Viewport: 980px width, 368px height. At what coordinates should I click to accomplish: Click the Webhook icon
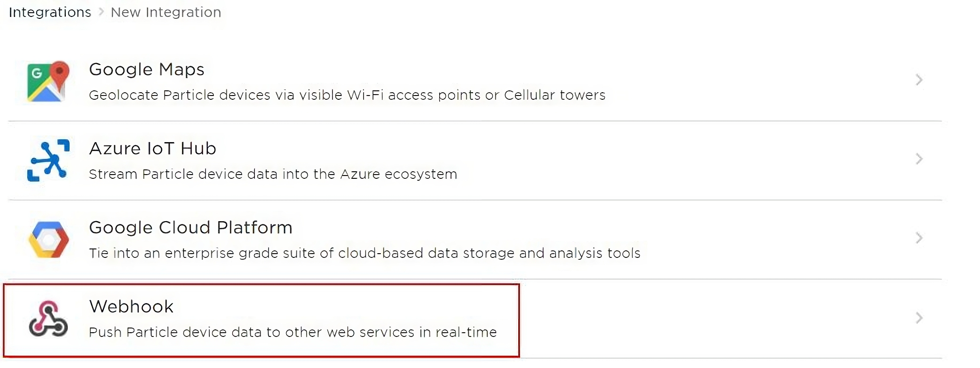point(48,319)
